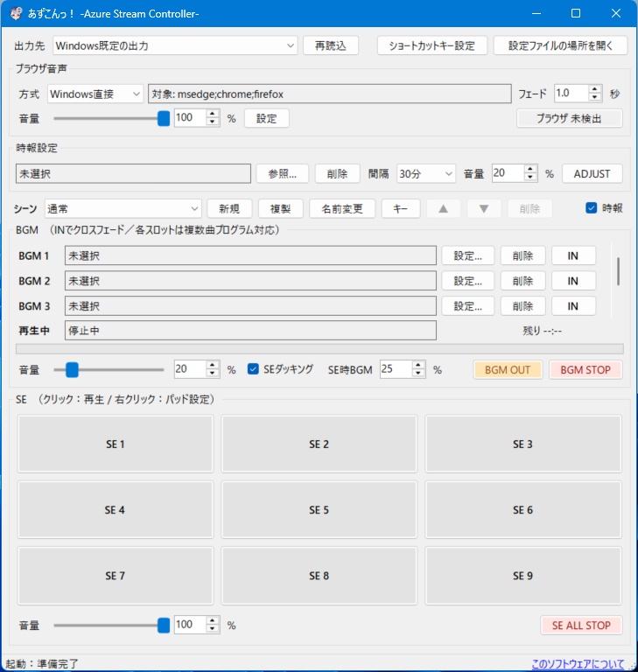Decrease the フェード seconds spinner value

595,98
